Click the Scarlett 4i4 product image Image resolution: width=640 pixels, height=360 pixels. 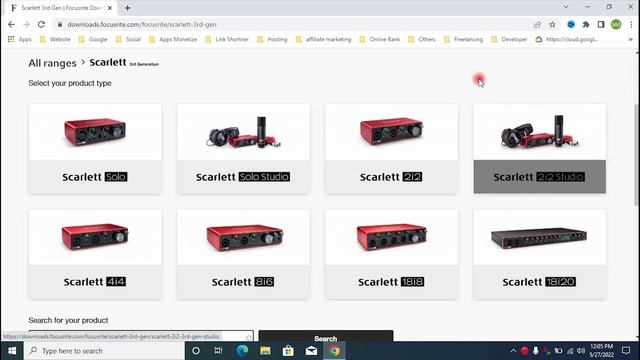(x=95, y=237)
